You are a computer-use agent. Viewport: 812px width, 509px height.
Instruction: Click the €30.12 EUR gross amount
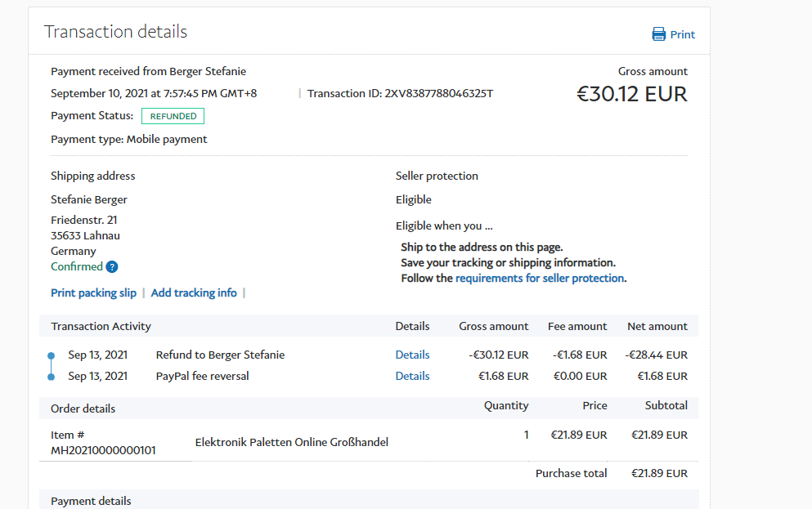pos(631,94)
